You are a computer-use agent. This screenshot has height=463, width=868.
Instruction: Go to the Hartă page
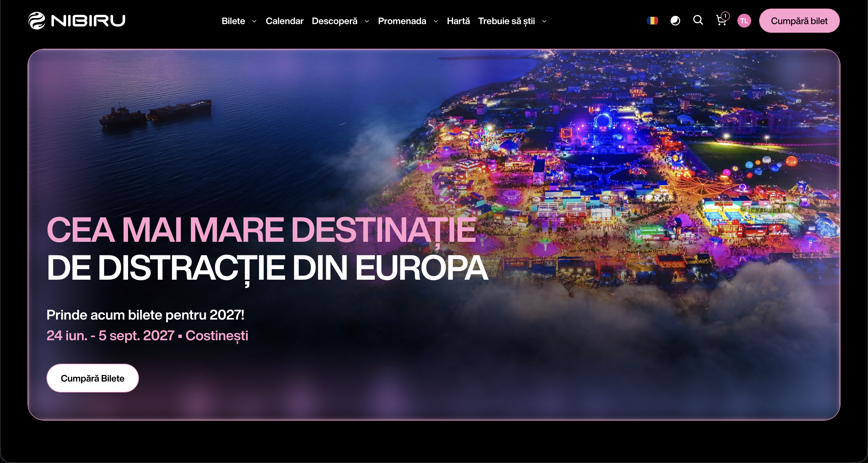(x=458, y=21)
